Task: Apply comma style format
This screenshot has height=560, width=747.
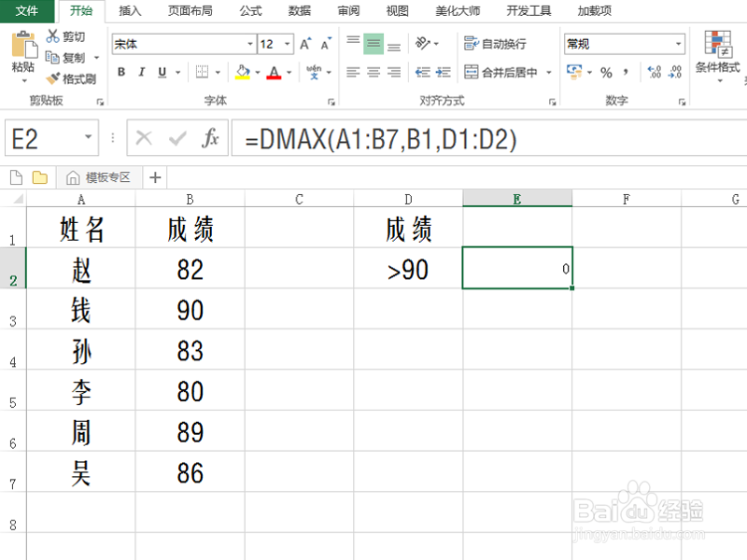Action: (x=626, y=73)
